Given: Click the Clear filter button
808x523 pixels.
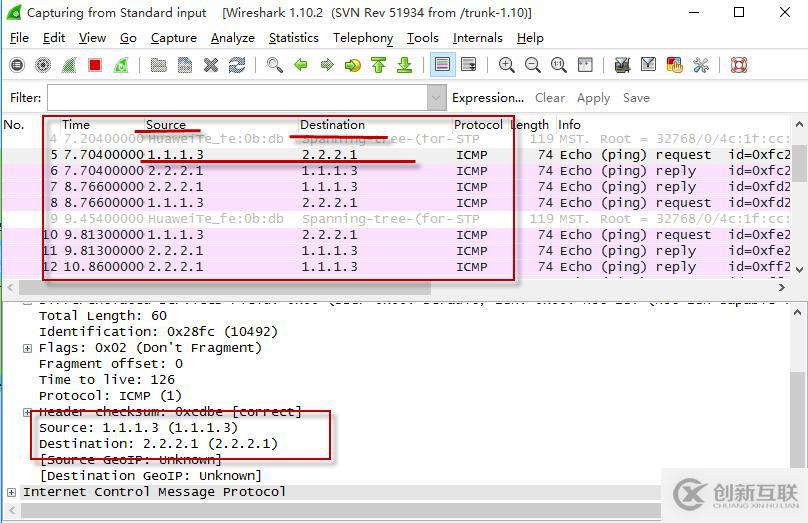Looking at the screenshot, I should (x=549, y=97).
